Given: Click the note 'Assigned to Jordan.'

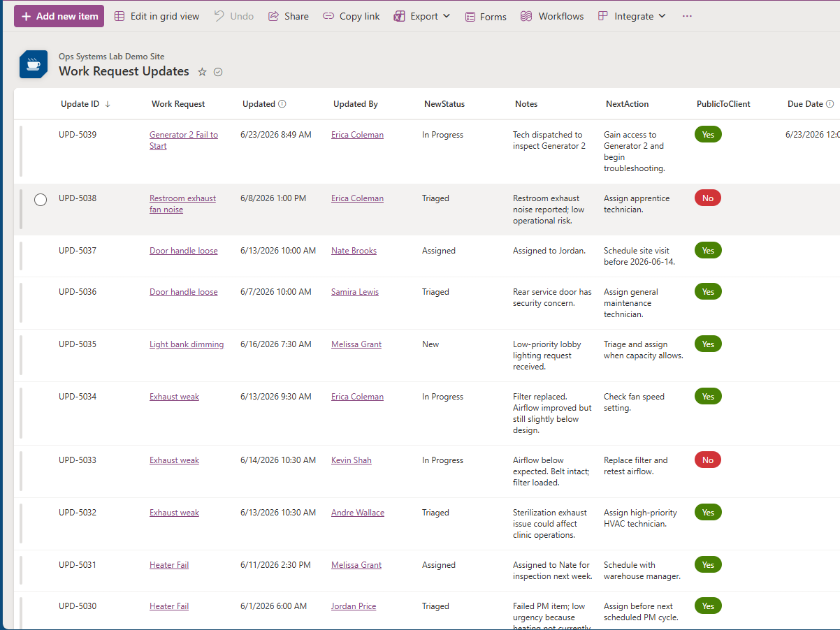Looking at the screenshot, I should click(549, 251).
